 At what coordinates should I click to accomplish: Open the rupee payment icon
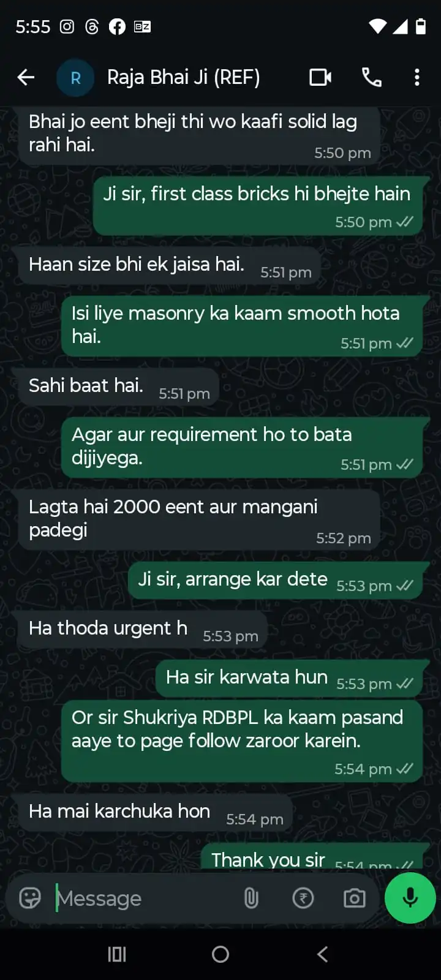[303, 898]
